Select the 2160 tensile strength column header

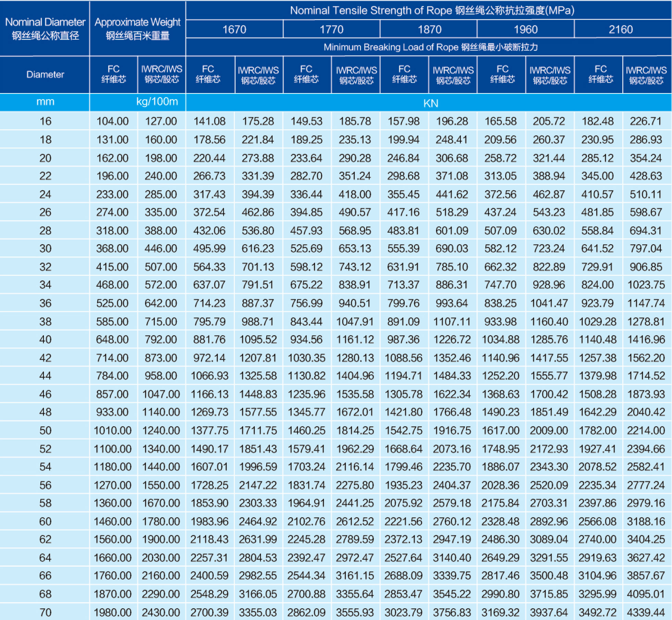point(620,29)
